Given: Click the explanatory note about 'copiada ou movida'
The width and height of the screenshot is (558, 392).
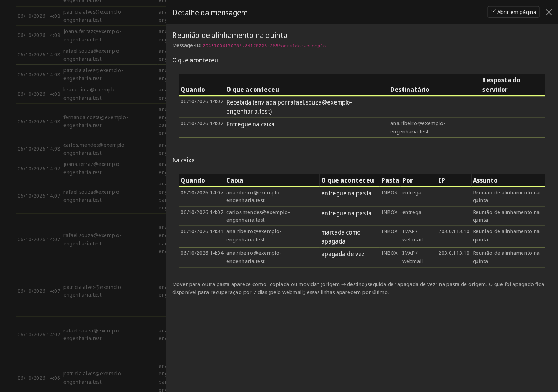Looking at the screenshot, I should 358,288.
